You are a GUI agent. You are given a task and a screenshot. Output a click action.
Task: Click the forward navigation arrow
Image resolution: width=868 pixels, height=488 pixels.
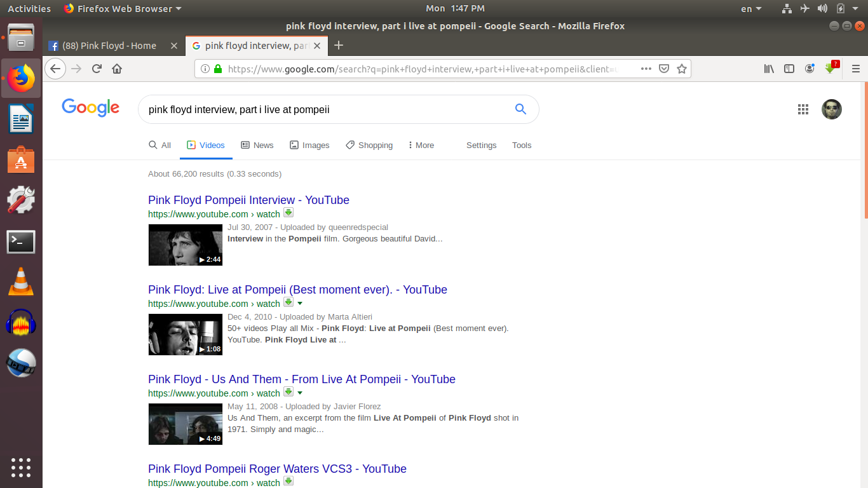pos(77,69)
